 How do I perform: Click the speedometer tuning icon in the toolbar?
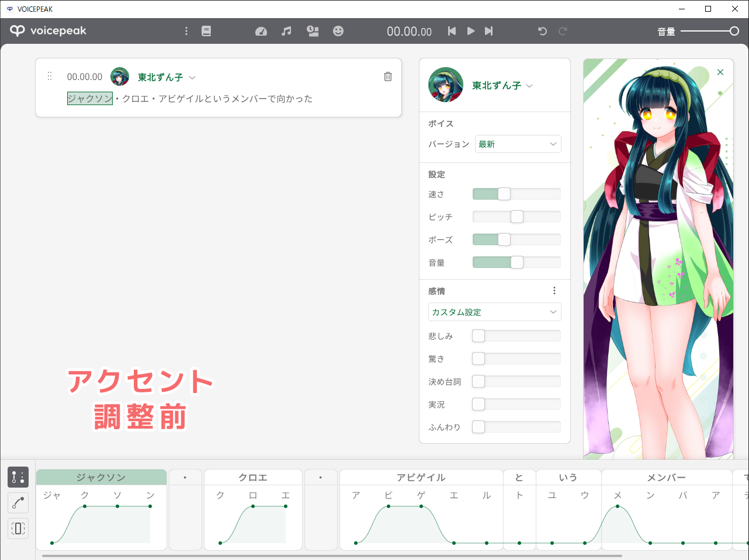261,31
